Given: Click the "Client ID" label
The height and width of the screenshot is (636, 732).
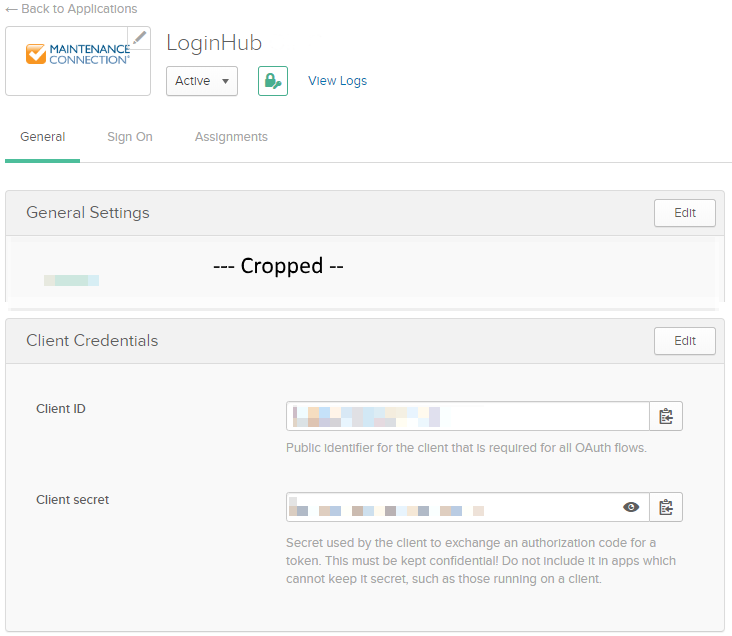Looking at the screenshot, I should 61,409.
